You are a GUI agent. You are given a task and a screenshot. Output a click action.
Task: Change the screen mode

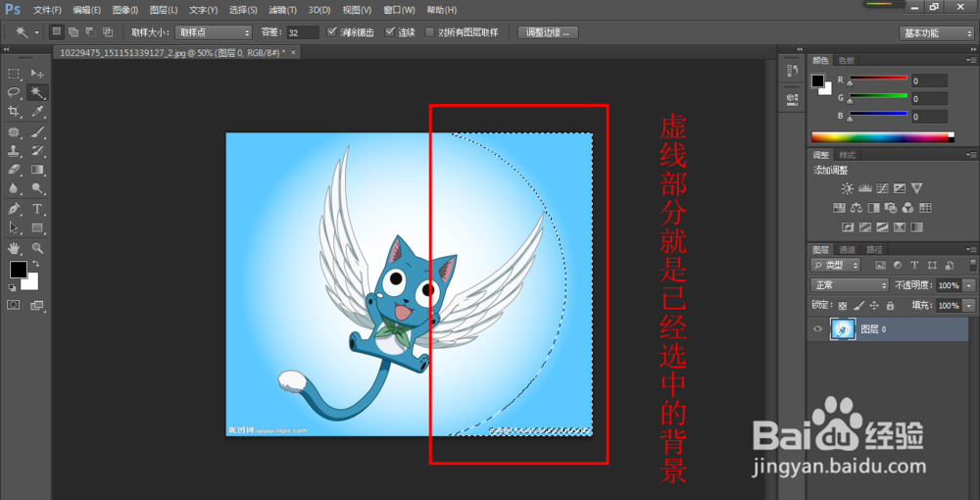pos(37,305)
